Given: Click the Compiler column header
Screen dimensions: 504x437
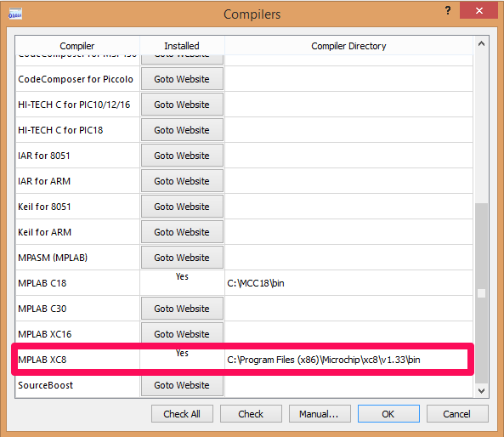Looking at the screenshot, I should 77,46.
